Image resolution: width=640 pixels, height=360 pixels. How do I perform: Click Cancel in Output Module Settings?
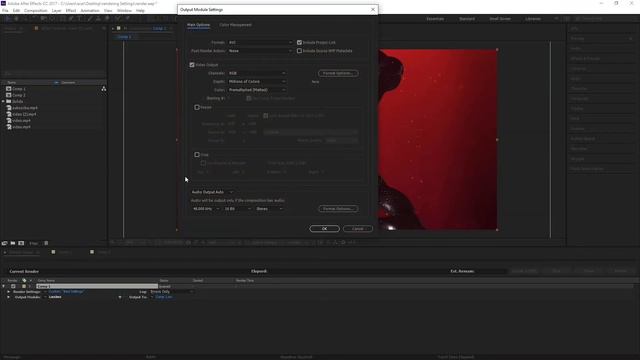358,229
